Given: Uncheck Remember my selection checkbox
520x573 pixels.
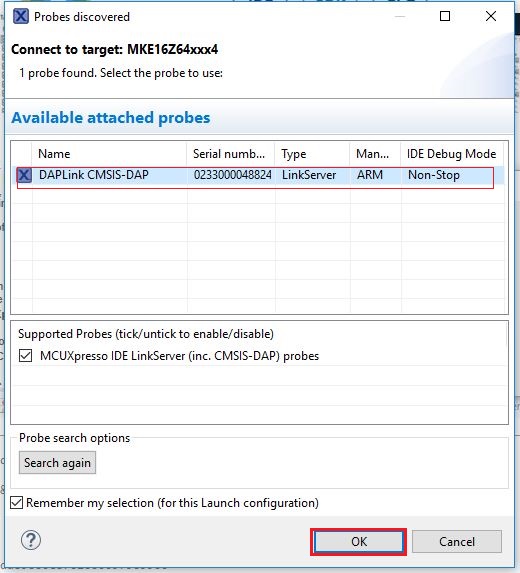Looking at the screenshot, I should tap(16, 502).
